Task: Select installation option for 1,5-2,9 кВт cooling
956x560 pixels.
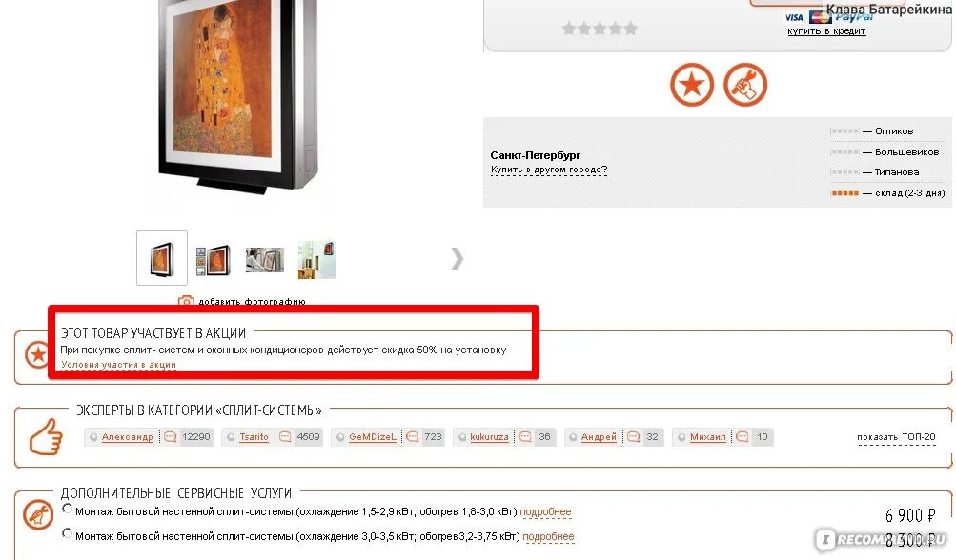Action: coord(67,509)
